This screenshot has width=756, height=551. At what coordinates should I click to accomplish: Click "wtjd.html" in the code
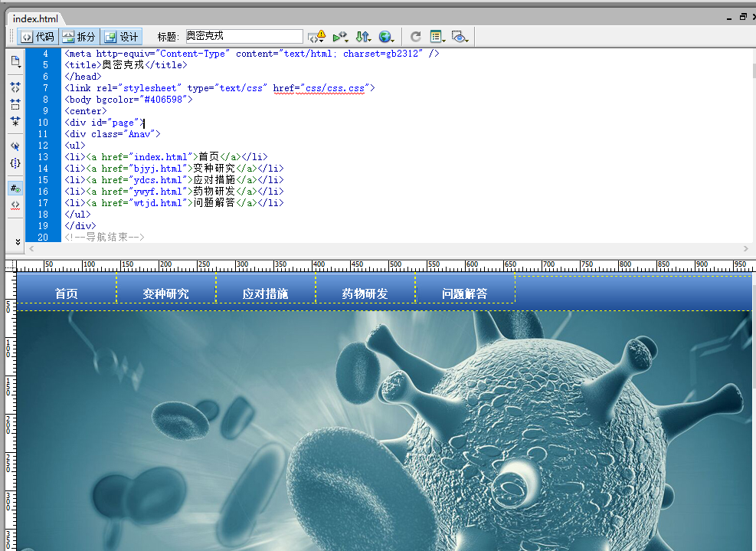tap(158, 203)
